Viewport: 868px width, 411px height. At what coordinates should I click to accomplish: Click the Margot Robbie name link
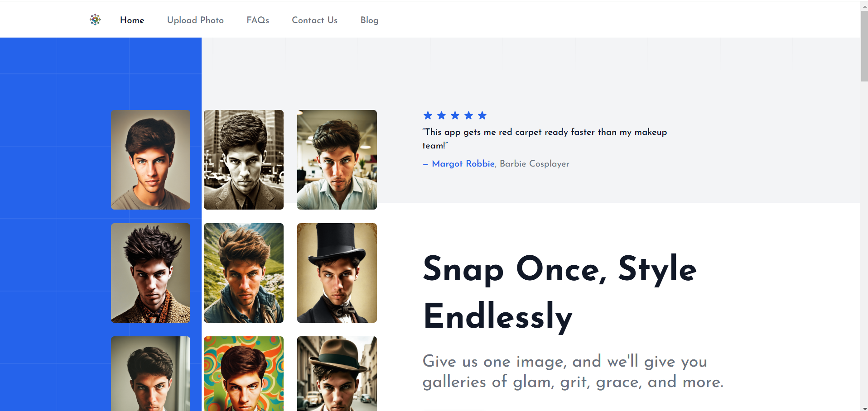pyautogui.click(x=463, y=163)
